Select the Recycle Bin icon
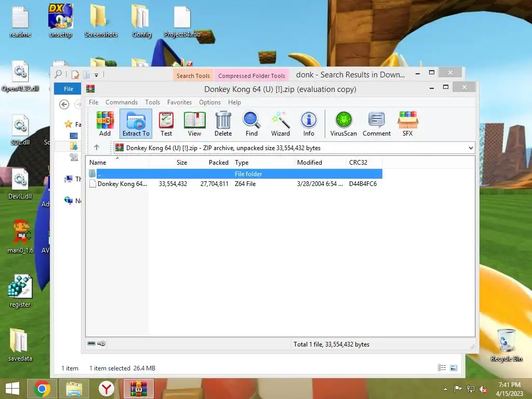532x399 pixels. pyautogui.click(x=506, y=345)
